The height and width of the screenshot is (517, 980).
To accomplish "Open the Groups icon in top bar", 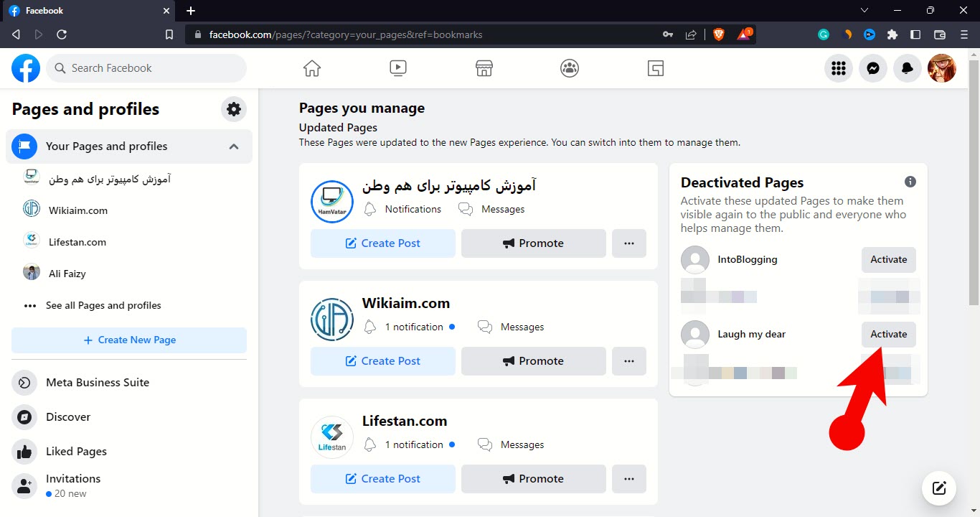I will (570, 68).
